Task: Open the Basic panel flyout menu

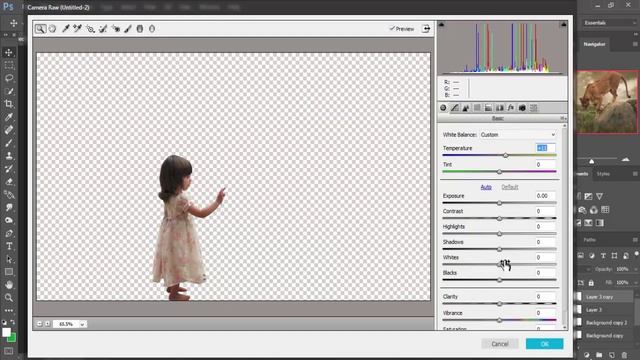Action: (562, 118)
